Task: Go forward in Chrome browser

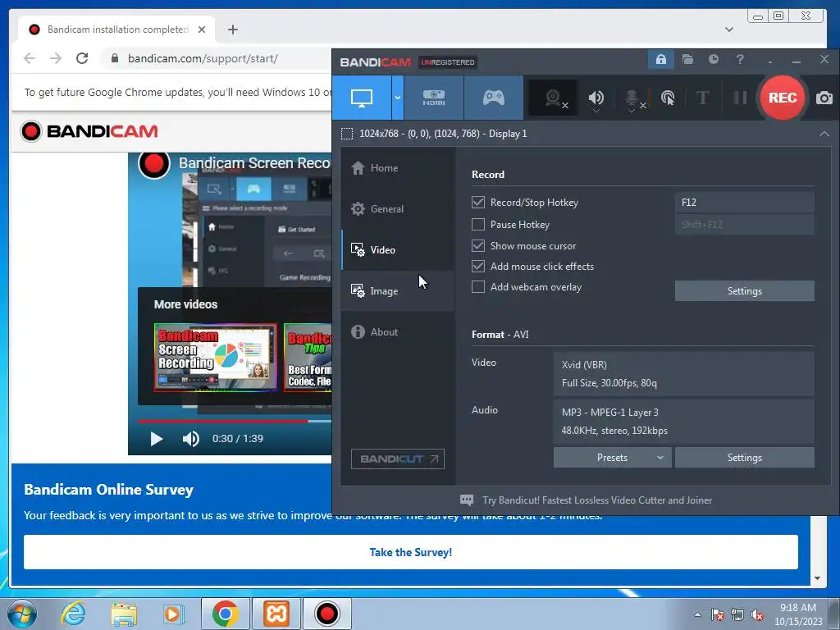Action: click(56, 58)
